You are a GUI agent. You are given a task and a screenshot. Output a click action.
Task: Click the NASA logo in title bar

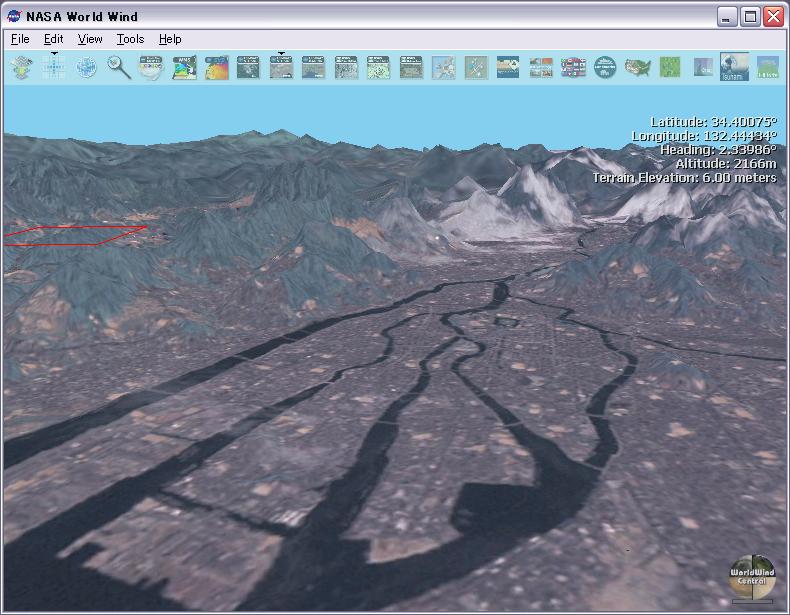tap(14, 16)
